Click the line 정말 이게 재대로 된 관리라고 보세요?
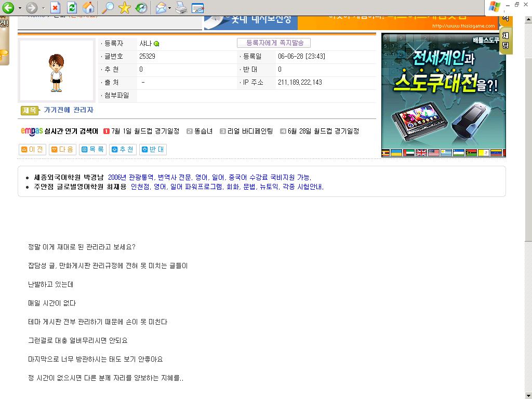The height and width of the screenshot is (399, 532). [x=82, y=247]
